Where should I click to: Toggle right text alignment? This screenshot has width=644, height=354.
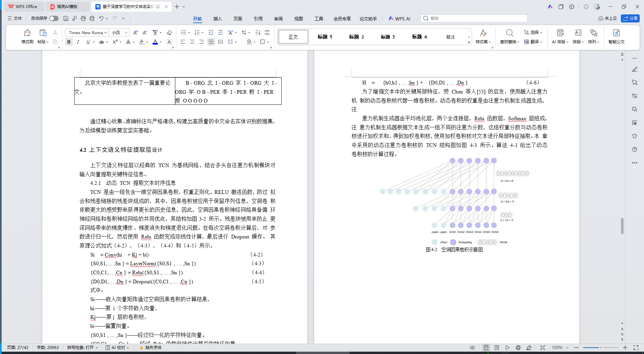click(201, 42)
